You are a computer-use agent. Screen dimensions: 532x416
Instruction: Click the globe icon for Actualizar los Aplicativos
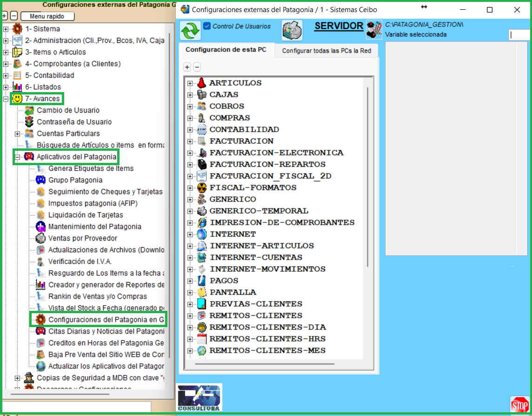tap(41, 366)
